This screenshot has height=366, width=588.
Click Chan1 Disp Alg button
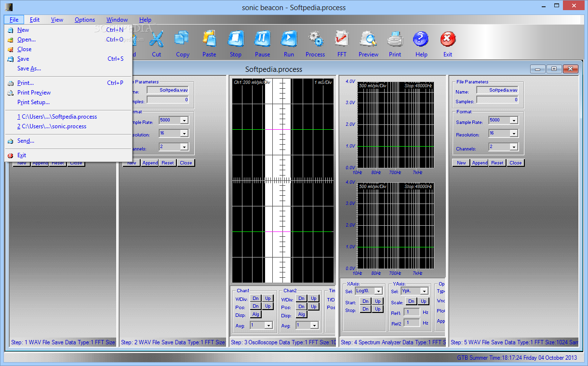coord(256,314)
